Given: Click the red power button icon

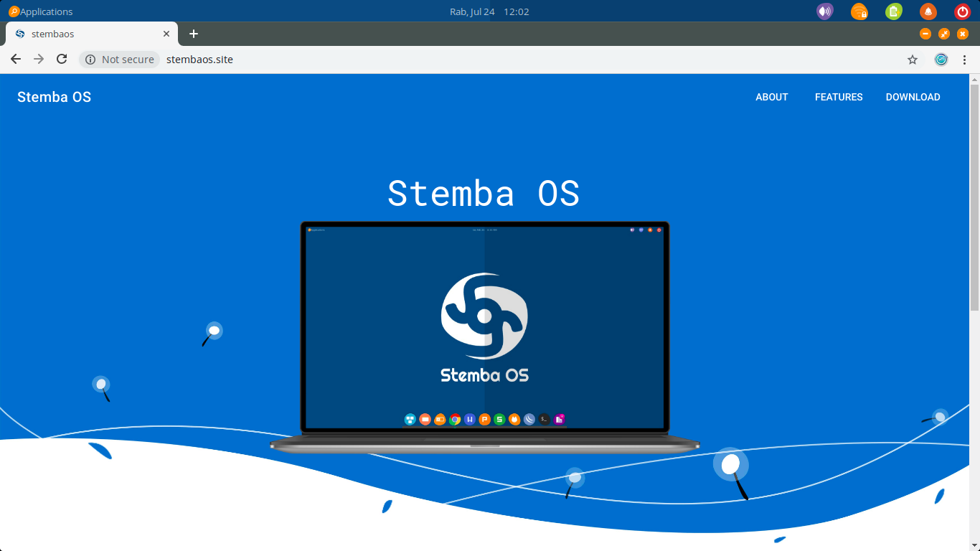Looking at the screenshot, I should (962, 11).
